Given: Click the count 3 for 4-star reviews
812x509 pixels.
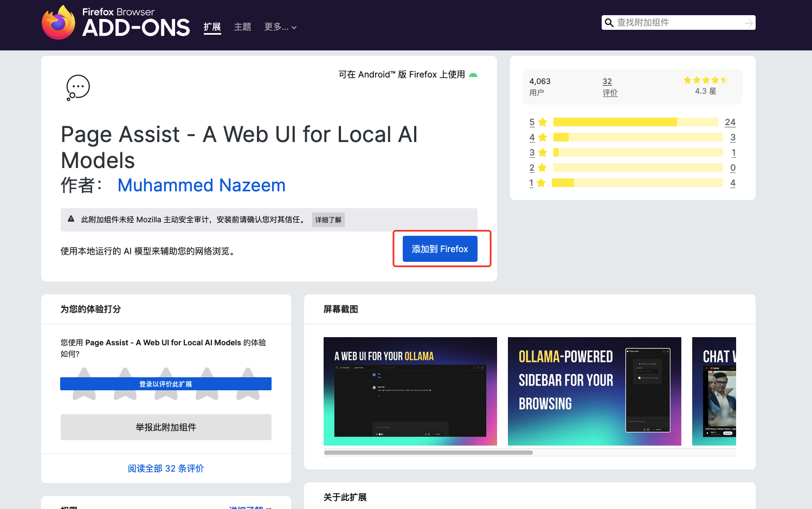Looking at the screenshot, I should (x=733, y=137).
